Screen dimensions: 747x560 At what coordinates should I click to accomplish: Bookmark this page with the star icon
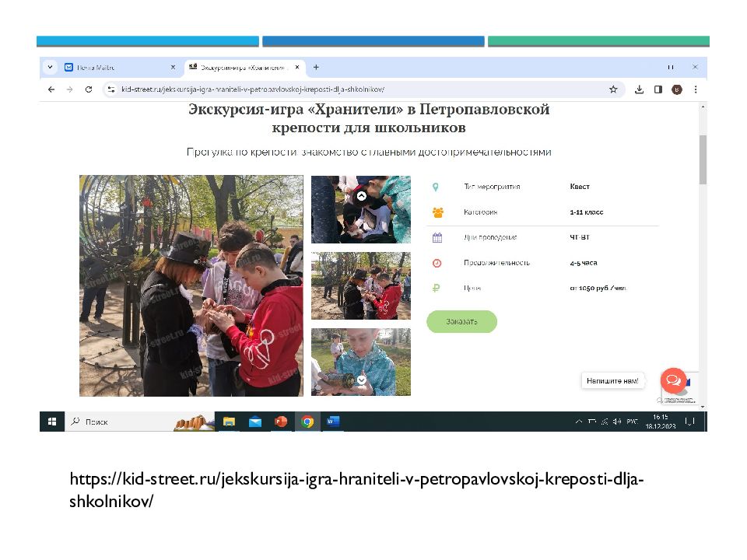612,89
